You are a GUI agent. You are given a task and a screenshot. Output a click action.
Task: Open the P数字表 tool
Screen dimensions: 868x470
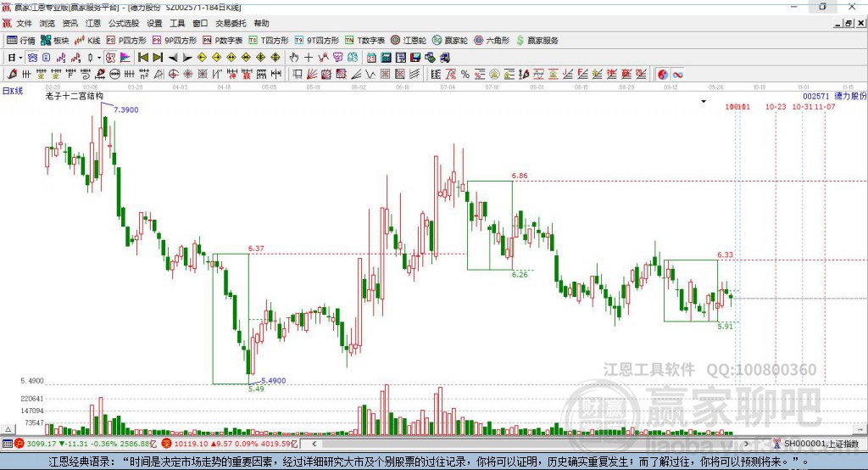point(223,41)
